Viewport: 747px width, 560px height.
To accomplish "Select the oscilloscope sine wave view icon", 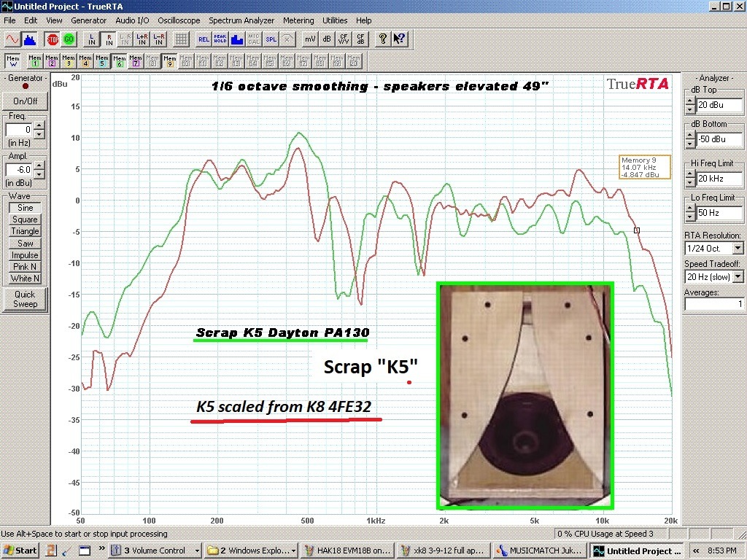I will (12, 39).
